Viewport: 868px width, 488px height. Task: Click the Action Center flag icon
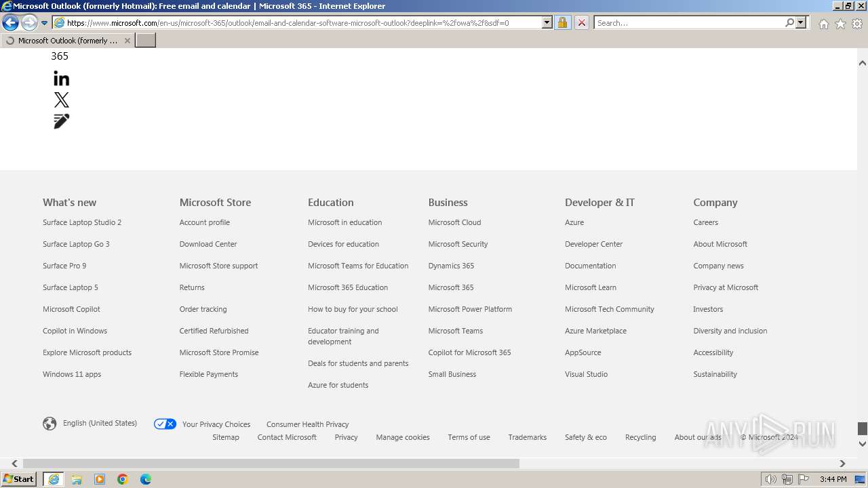pyautogui.click(x=804, y=479)
